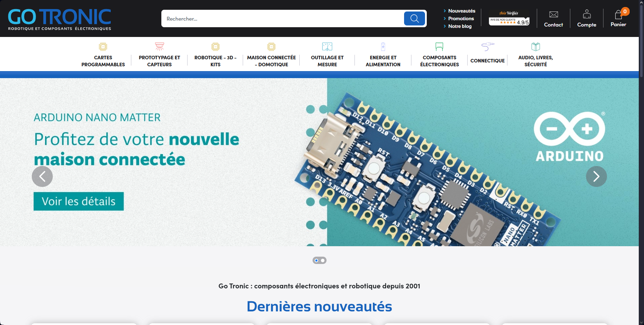Click the Arduino Nano Matter heading
Screen dimensions: 644x325
point(97,118)
